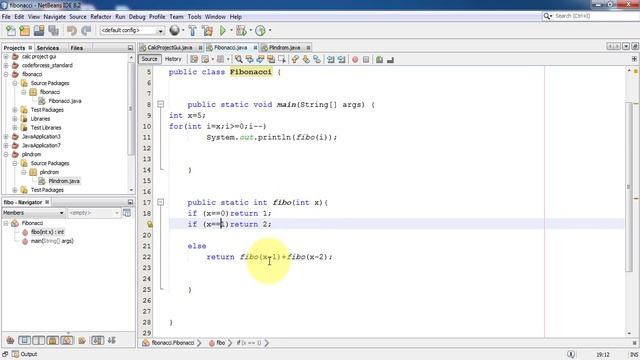
Task: Click the fibo breadcrumb at editor bottom
Action: coord(217,343)
